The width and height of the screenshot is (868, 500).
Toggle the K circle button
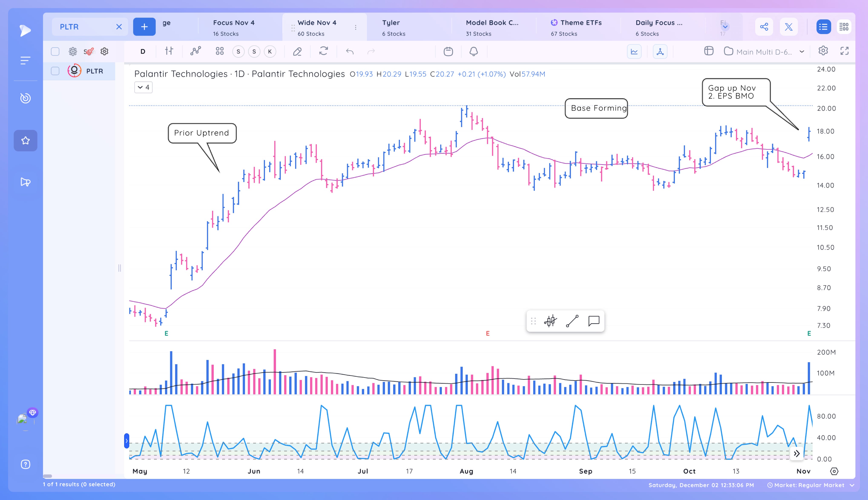coord(270,52)
